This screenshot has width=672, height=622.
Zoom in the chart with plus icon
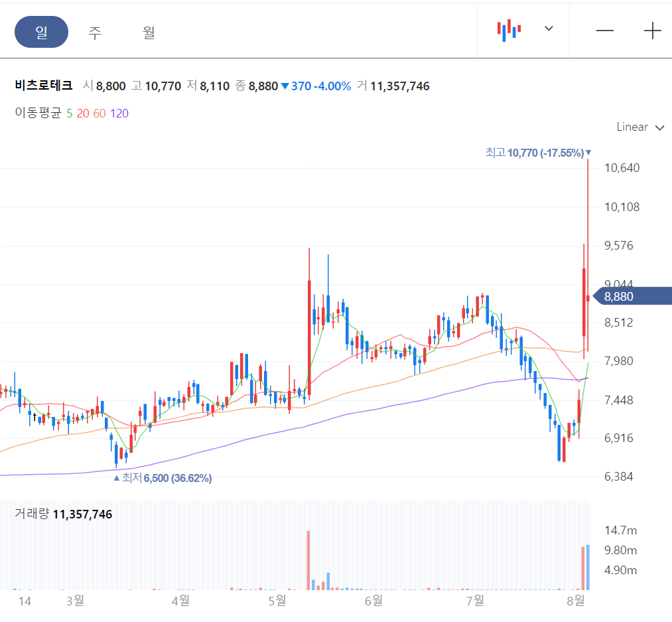pos(652,31)
